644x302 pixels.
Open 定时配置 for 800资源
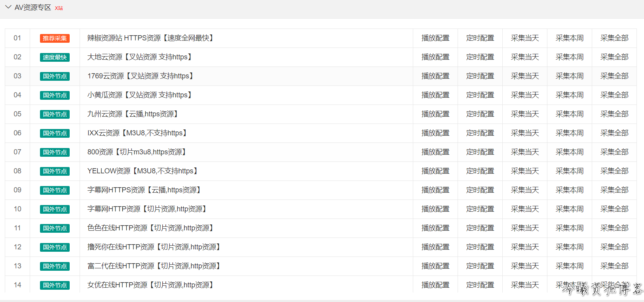pos(480,152)
